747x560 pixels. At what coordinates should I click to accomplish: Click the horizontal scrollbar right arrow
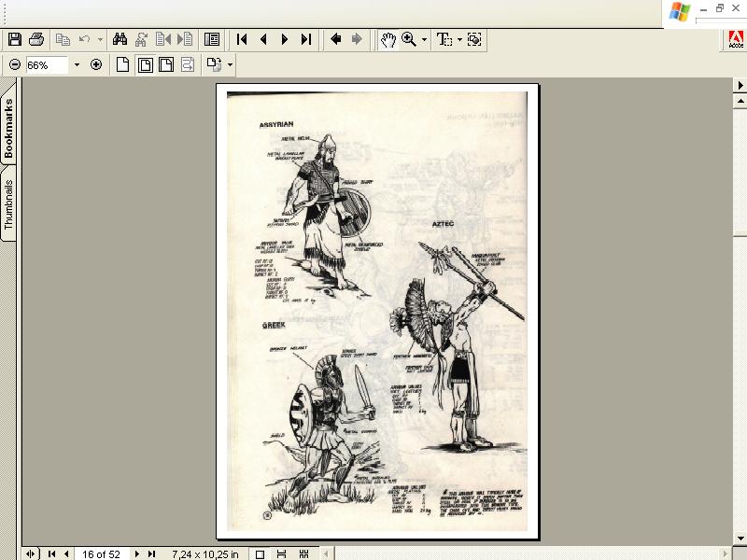(x=726, y=553)
